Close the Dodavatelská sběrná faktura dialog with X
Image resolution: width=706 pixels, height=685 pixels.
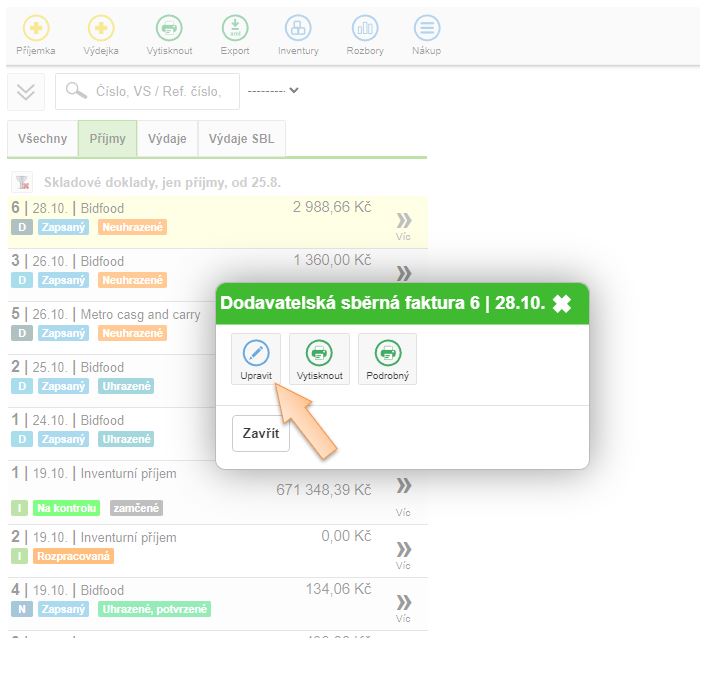tap(562, 304)
